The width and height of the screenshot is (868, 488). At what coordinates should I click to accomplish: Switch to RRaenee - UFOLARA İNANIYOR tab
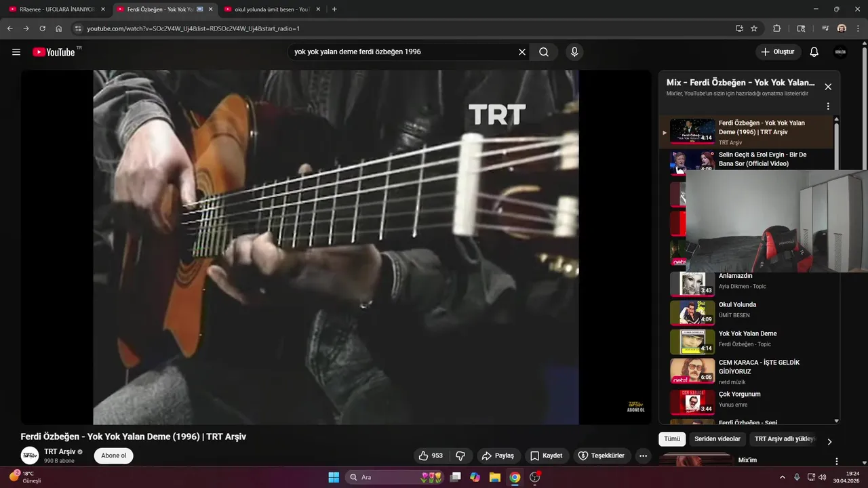point(57,9)
